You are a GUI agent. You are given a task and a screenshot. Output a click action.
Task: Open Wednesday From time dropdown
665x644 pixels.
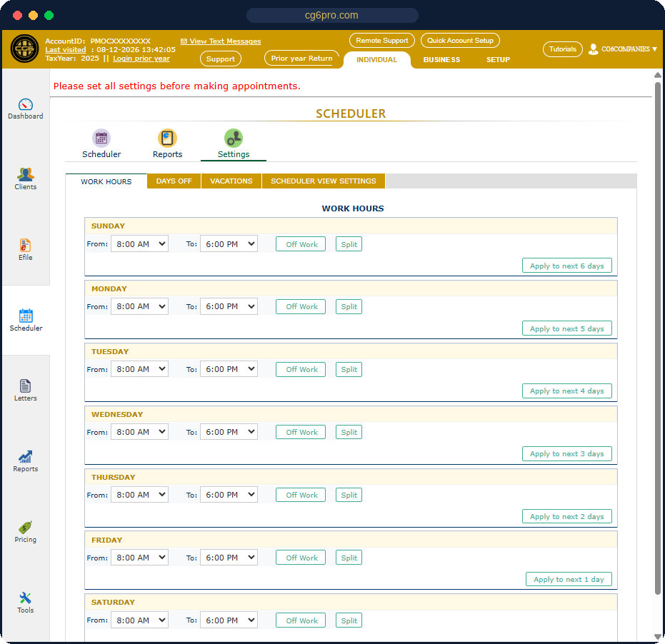point(139,432)
